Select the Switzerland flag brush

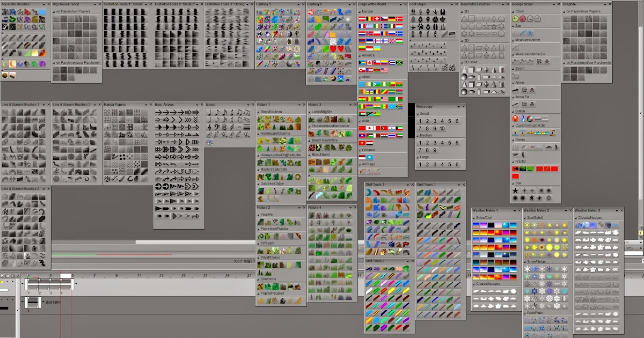click(377, 19)
